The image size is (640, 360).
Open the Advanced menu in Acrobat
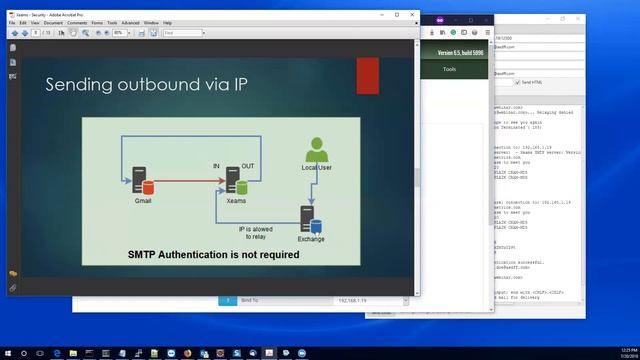point(130,23)
